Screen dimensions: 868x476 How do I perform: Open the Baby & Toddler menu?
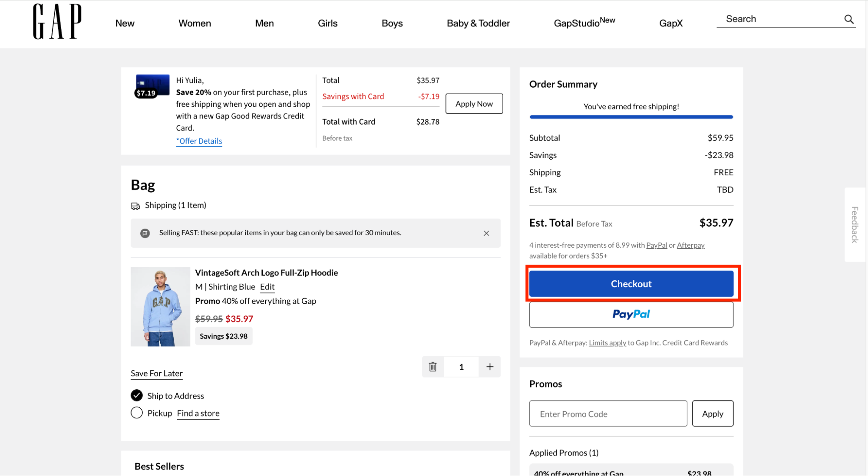pos(478,23)
